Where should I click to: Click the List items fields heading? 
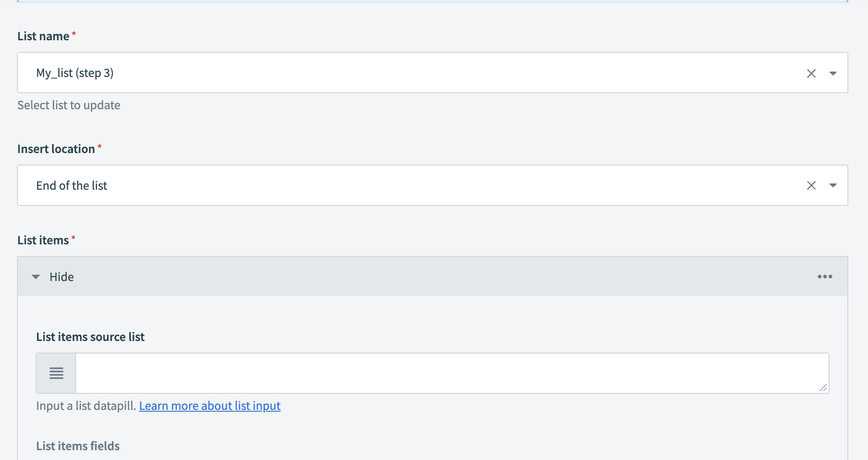click(78, 446)
